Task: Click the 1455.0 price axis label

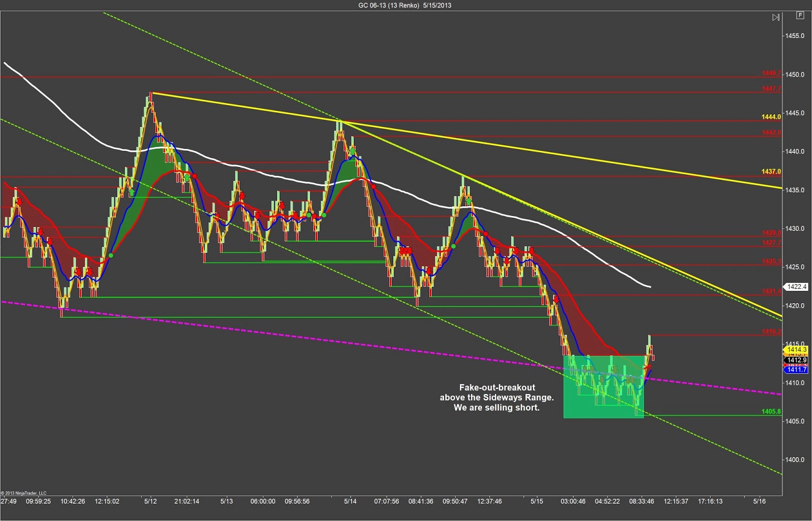Action: pyautogui.click(x=795, y=36)
